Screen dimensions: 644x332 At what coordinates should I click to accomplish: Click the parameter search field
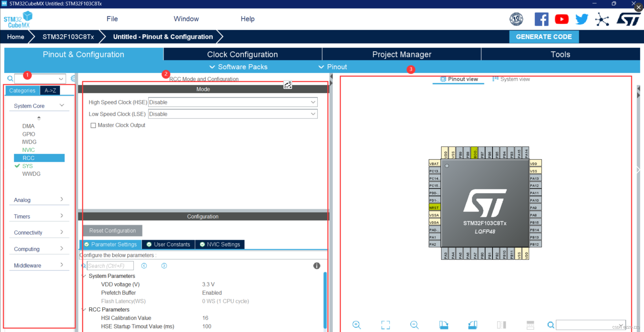(111, 266)
